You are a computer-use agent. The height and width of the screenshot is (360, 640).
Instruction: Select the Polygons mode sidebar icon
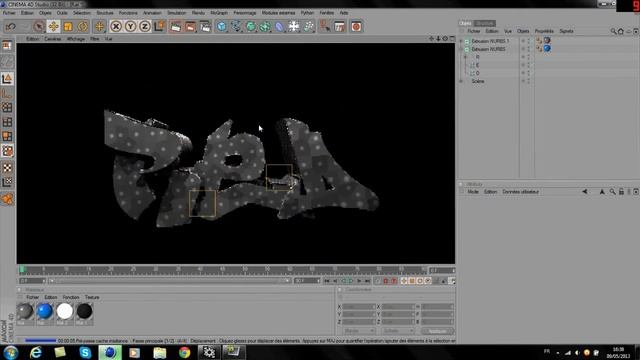click(x=7, y=136)
